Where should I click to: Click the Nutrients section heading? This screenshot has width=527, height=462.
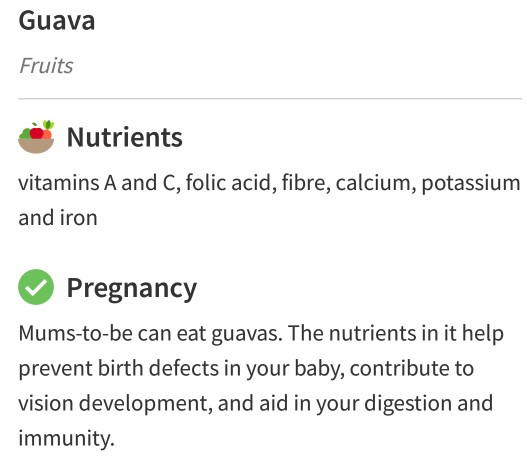point(125,137)
